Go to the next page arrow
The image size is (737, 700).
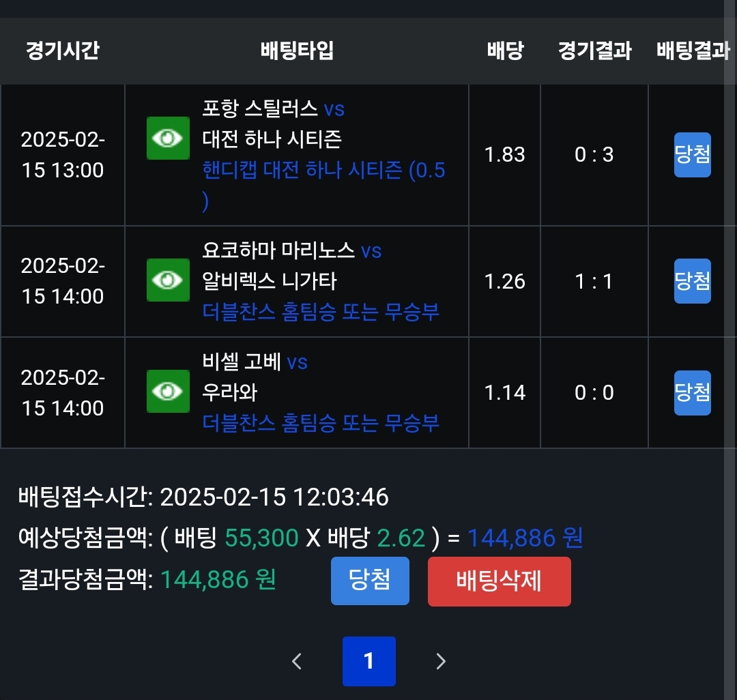tap(441, 661)
